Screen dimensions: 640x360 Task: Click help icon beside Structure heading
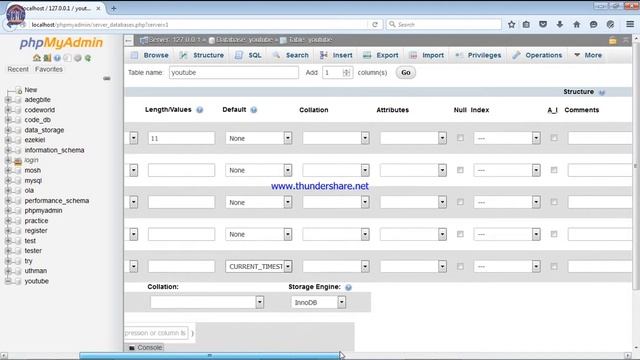click(602, 92)
